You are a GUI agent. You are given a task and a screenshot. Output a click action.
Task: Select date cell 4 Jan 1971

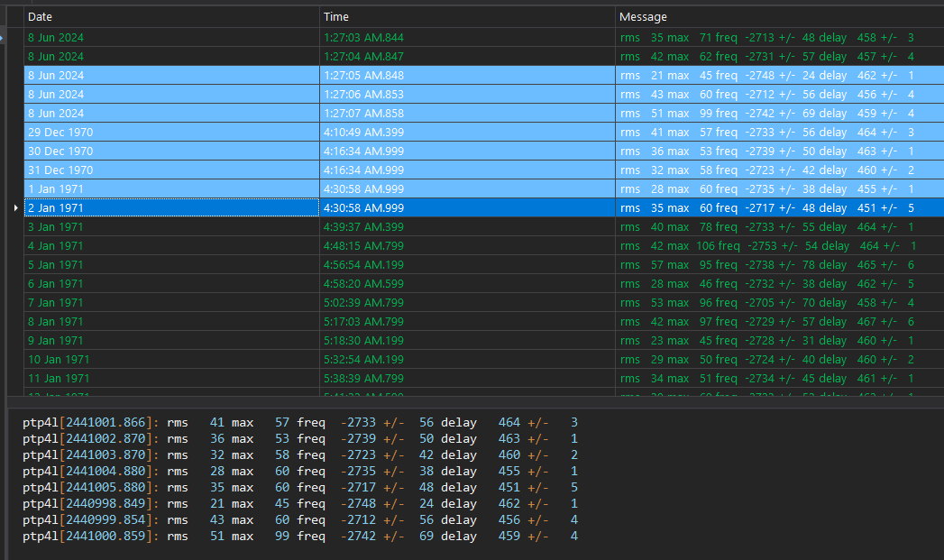coord(171,245)
